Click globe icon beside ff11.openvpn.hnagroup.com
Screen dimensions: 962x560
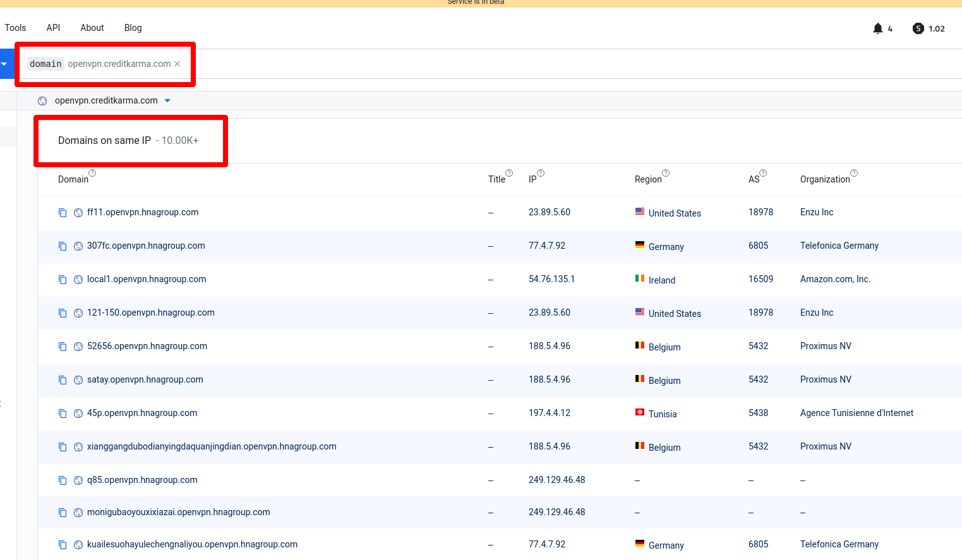(x=78, y=213)
